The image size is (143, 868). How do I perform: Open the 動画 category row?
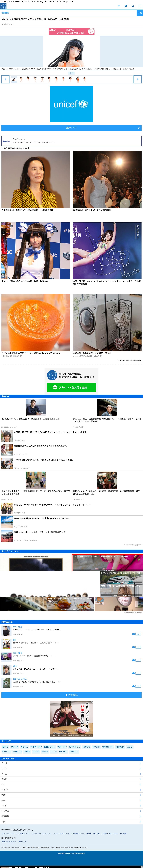pyautogui.click(x=71, y=822)
